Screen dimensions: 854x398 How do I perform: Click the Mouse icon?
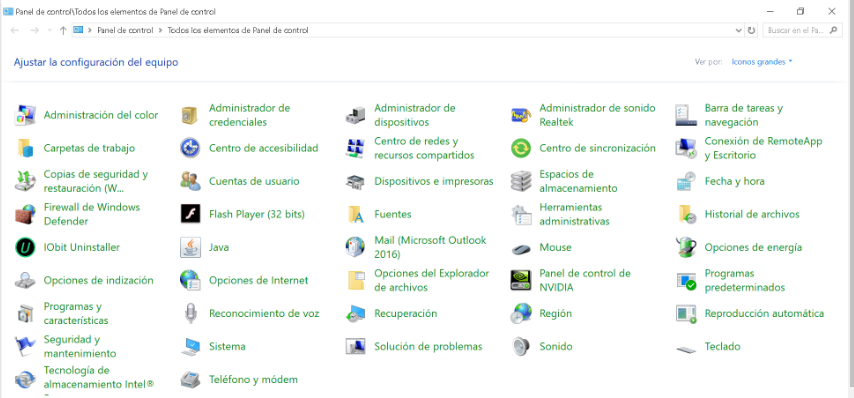(x=521, y=249)
